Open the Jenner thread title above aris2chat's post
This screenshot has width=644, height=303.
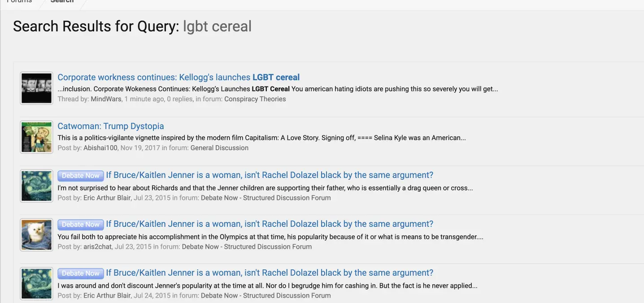click(x=270, y=224)
